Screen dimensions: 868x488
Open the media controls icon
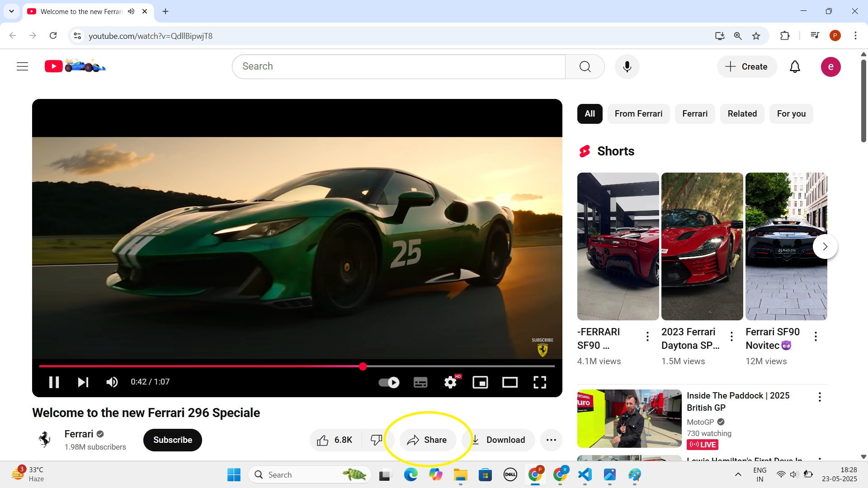click(x=815, y=35)
